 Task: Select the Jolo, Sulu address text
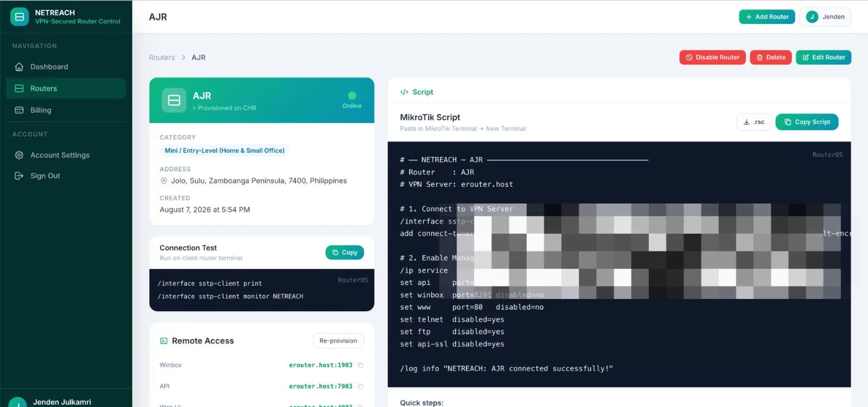(x=259, y=181)
